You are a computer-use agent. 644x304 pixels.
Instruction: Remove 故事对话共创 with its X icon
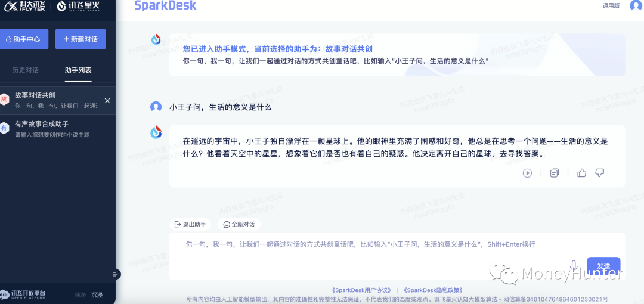point(107,101)
